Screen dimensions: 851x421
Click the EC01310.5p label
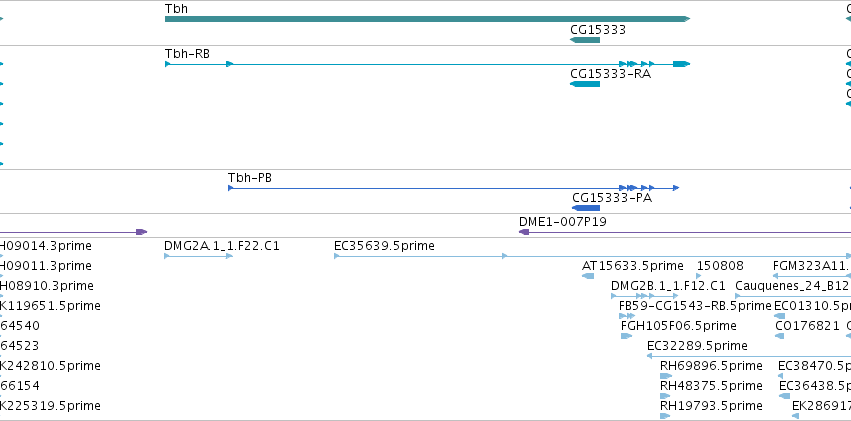tap(812, 307)
